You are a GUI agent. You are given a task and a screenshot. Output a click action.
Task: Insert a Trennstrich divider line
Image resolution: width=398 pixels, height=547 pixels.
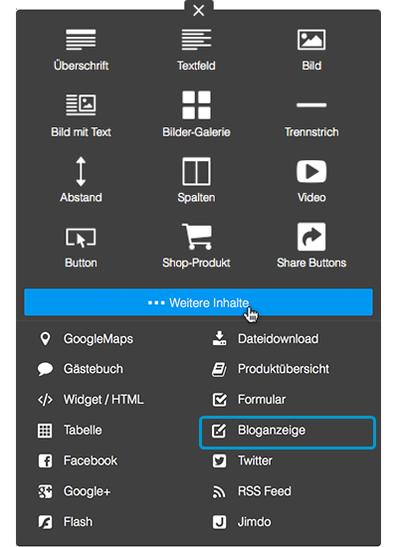[x=311, y=119]
